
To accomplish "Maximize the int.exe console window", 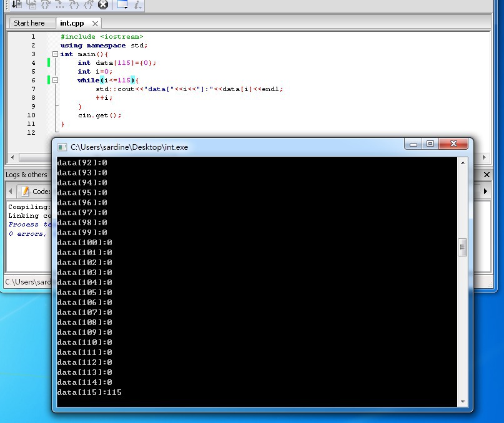I will coord(430,144).
